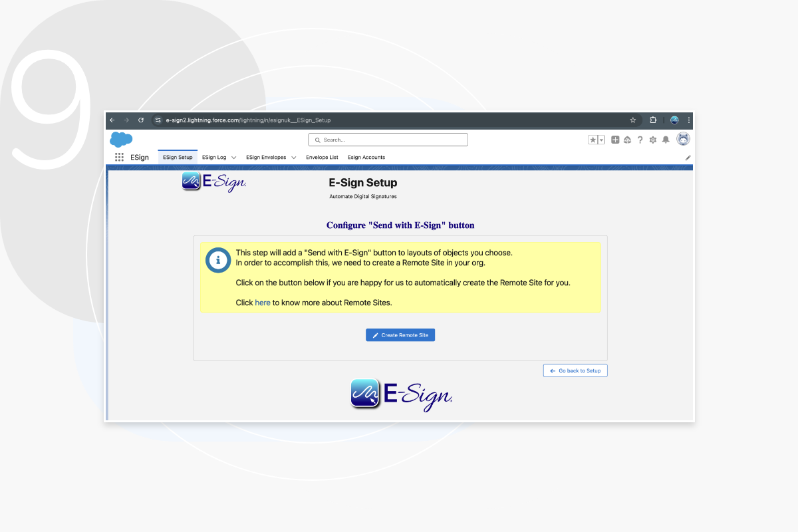Open the Notifications bell
Image resolution: width=798 pixels, height=532 pixels.
point(666,140)
